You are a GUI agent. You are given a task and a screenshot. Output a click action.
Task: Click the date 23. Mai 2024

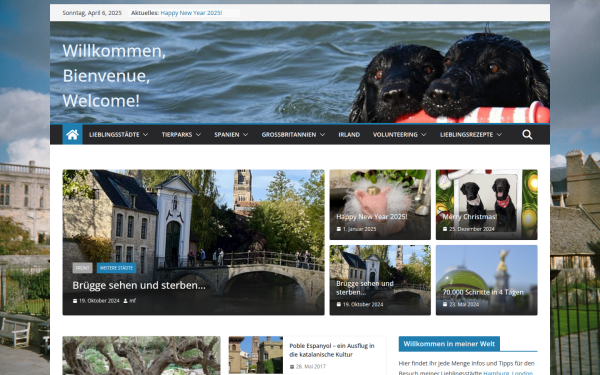pyautogui.click(x=464, y=305)
